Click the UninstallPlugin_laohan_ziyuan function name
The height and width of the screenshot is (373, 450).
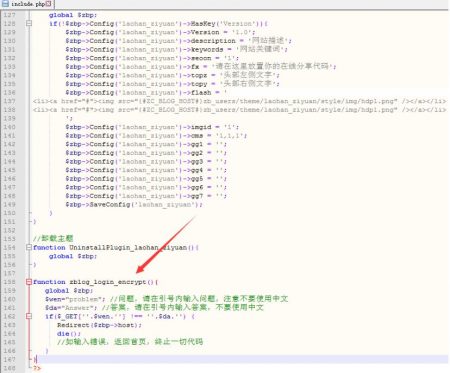[128, 247]
